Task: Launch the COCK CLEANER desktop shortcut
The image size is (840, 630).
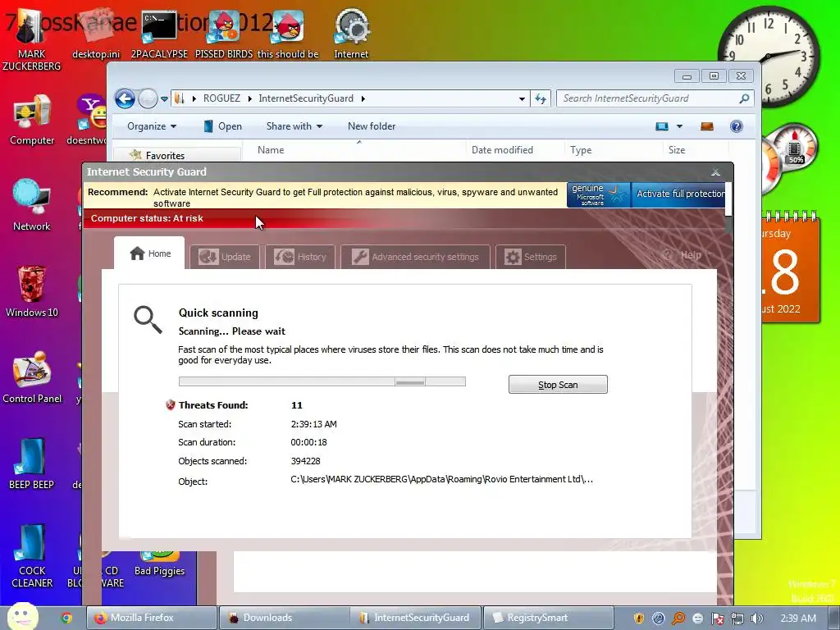Action: click(x=32, y=555)
